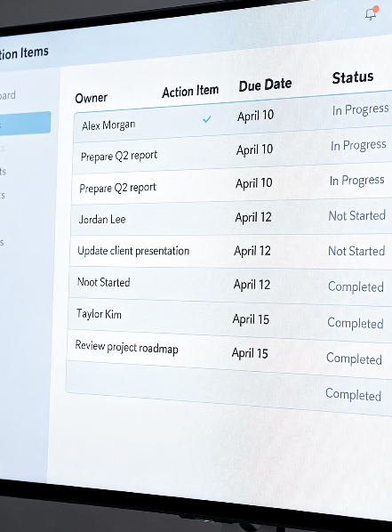This screenshot has width=392, height=532.
Task: Select the "Alex Morgan" cell
Action: [x=108, y=125]
